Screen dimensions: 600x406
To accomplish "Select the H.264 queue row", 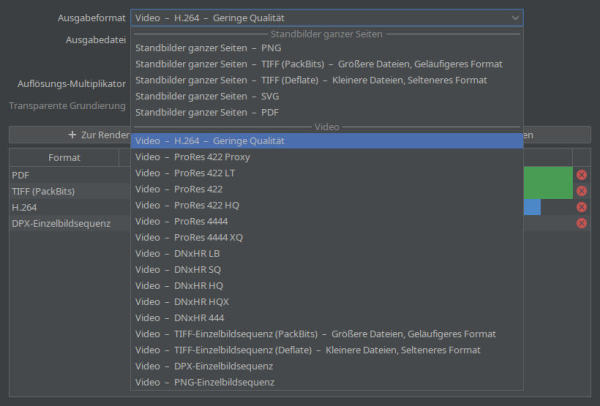I will coord(70,207).
